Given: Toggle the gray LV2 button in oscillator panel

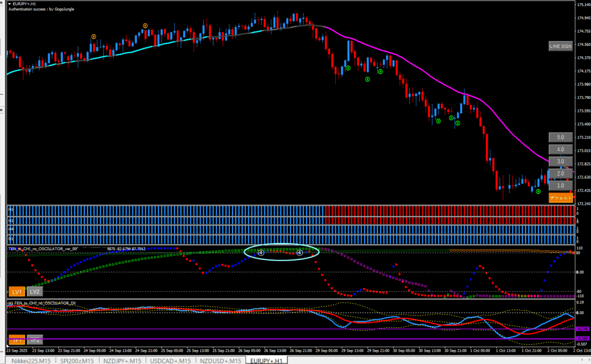Looking at the screenshot, I should (x=35, y=292).
